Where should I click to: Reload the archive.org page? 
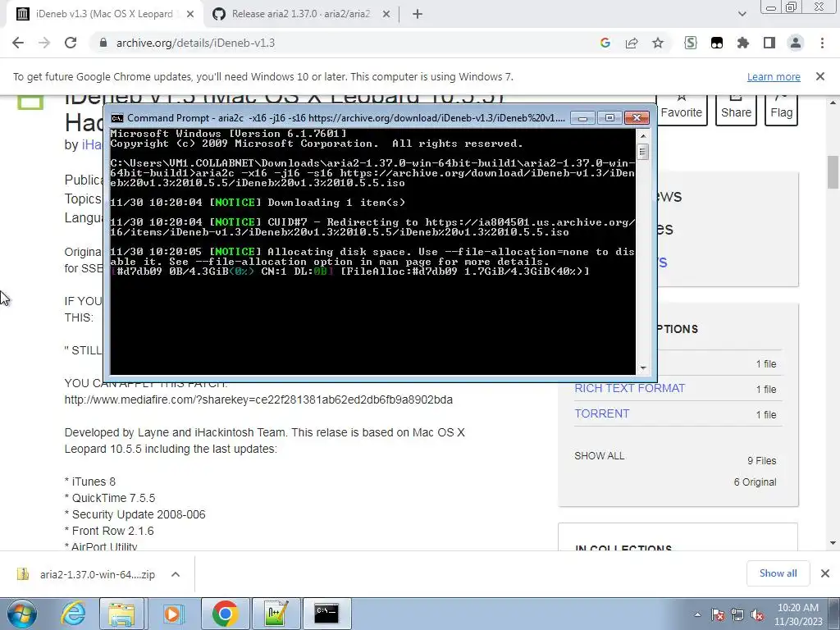pyautogui.click(x=71, y=43)
